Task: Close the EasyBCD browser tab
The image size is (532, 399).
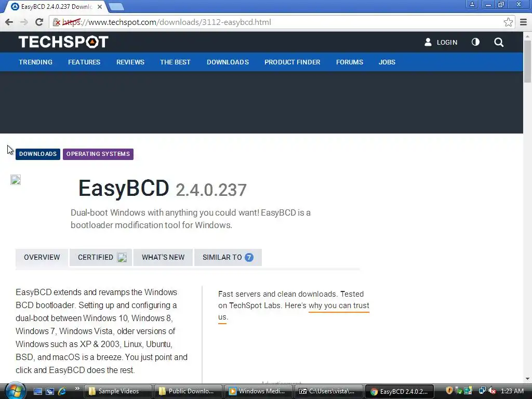Action: 100,7
